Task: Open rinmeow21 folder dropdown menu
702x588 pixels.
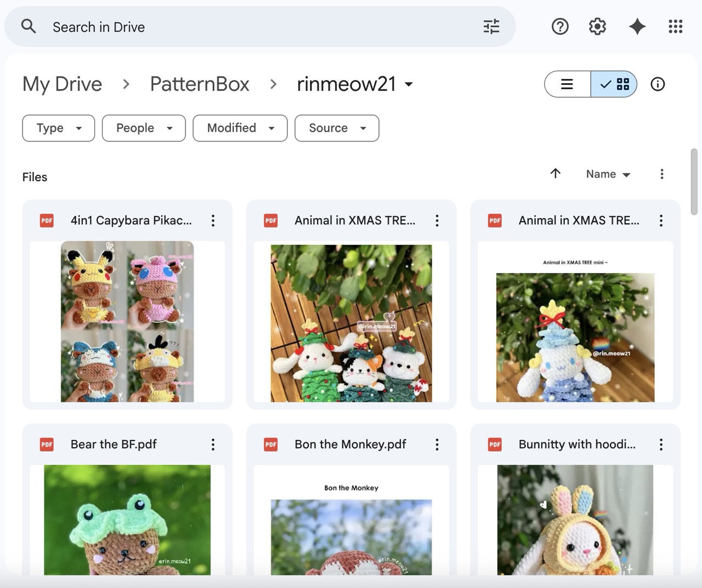Action: 354,84
